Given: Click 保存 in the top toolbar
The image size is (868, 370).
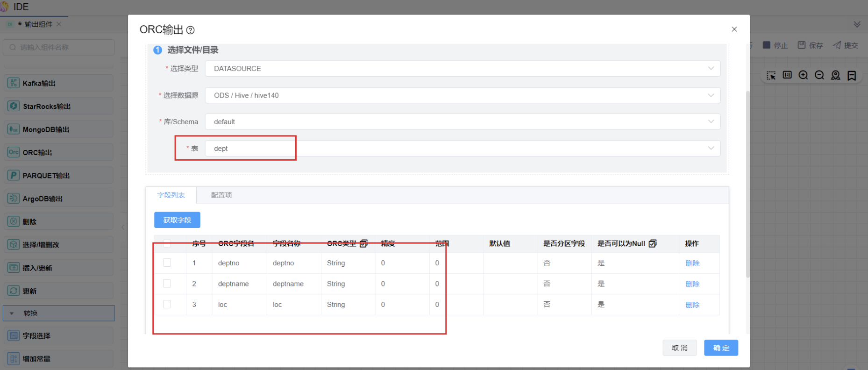Looking at the screenshot, I should [x=811, y=45].
